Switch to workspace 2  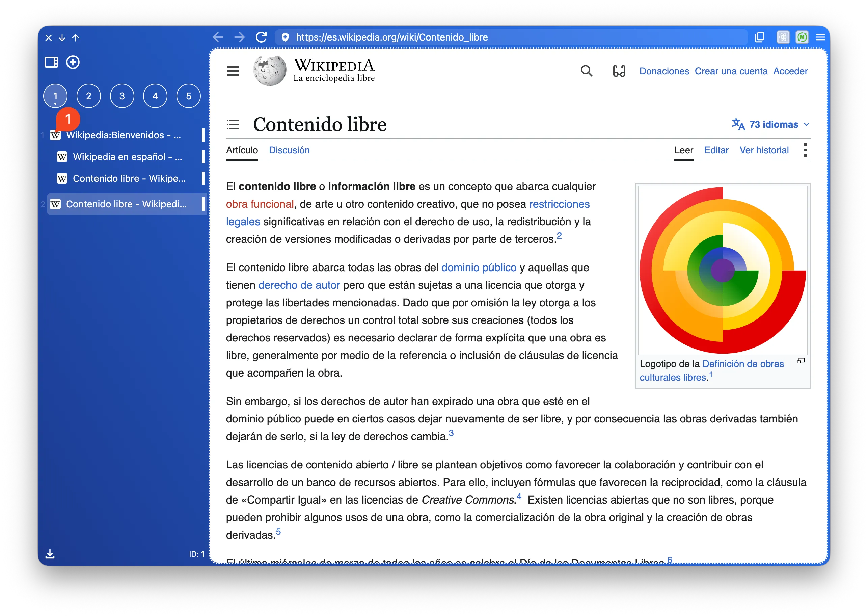tap(89, 96)
